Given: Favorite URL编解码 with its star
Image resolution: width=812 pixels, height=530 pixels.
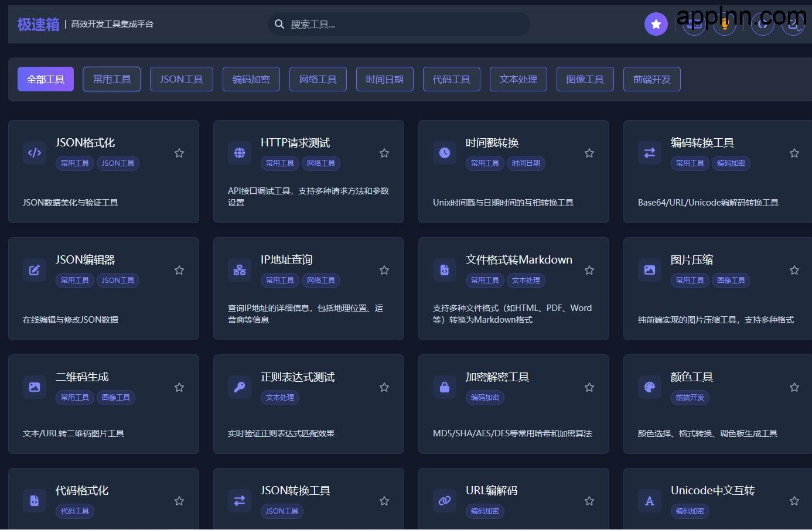Looking at the screenshot, I should (589, 501).
